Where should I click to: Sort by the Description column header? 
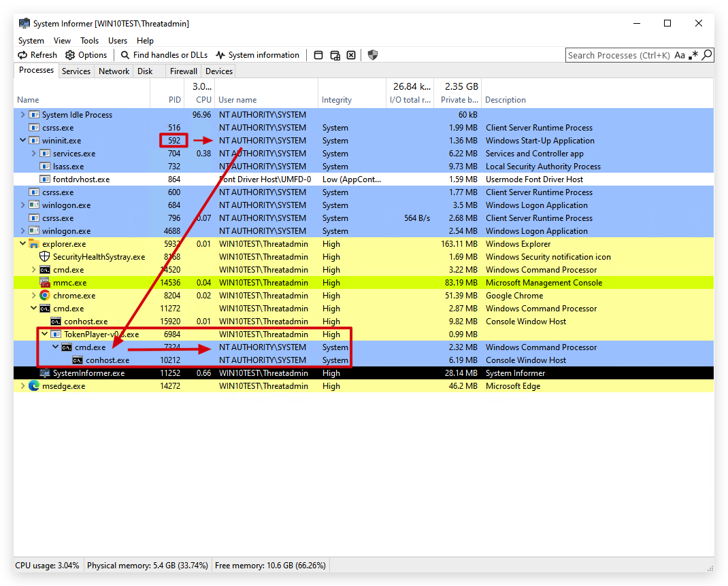pos(597,100)
